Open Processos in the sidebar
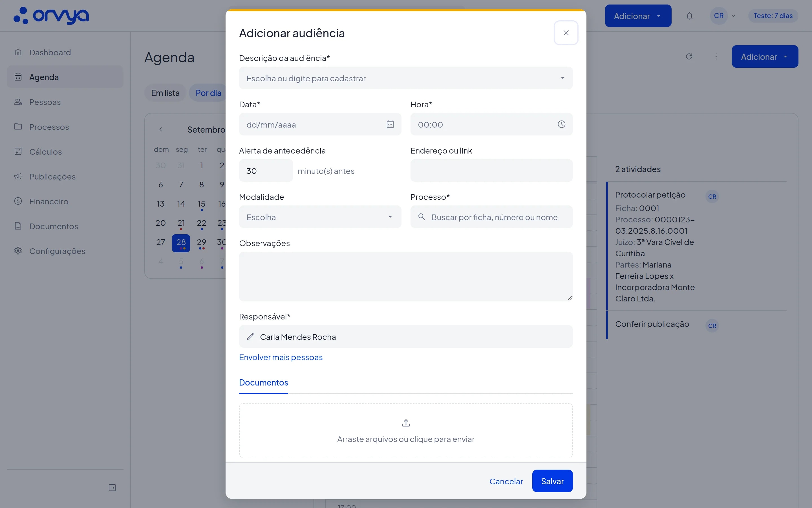This screenshot has width=812, height=508. tap(65, 127)
